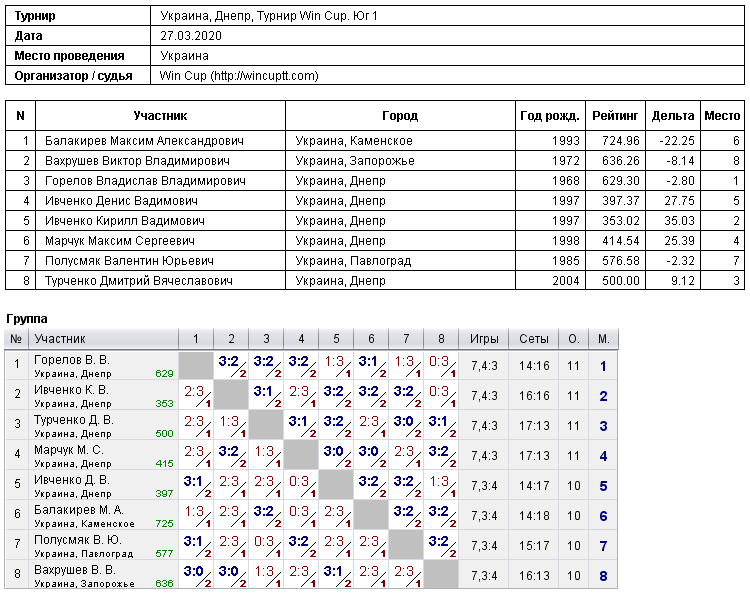Click the city cell 'Украина, Павлоград'
The image size is (750, 594).
(x=353, y=261)
